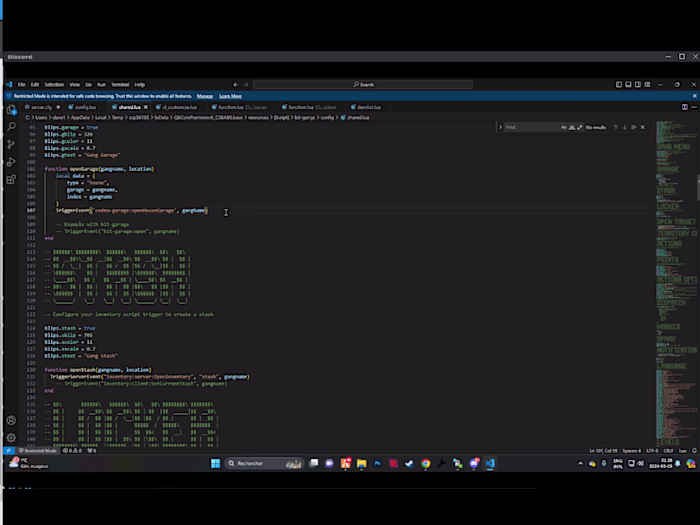The width and height of the screenshot is (700, 525).
Task: Open the Search view in activity bar
Action: pos(12,127)
